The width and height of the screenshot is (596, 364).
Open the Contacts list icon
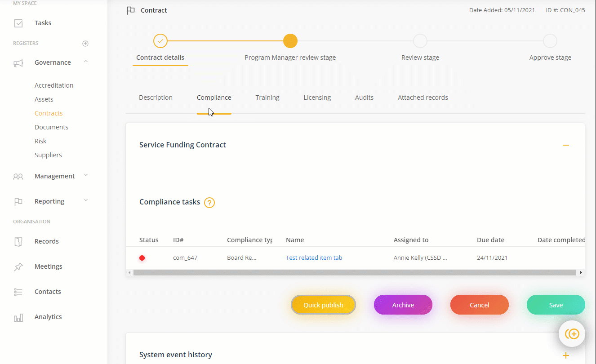[18, 291]
